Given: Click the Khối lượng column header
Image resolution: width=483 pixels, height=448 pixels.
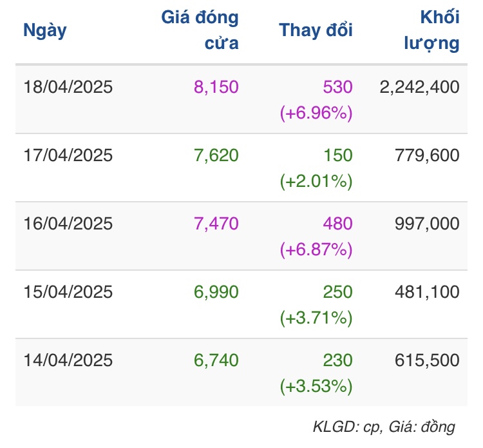Looking at the screenshot, I should [431, 30].
